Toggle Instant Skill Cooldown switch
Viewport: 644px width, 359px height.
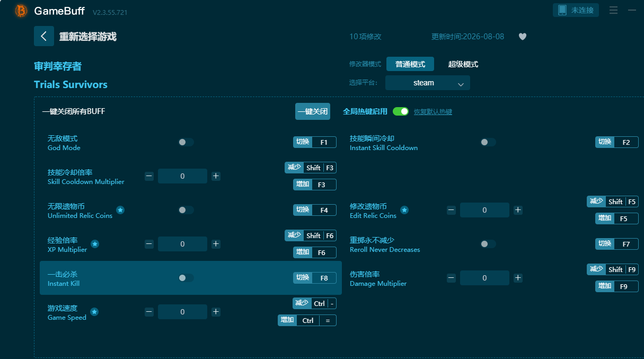pos(488,142)
